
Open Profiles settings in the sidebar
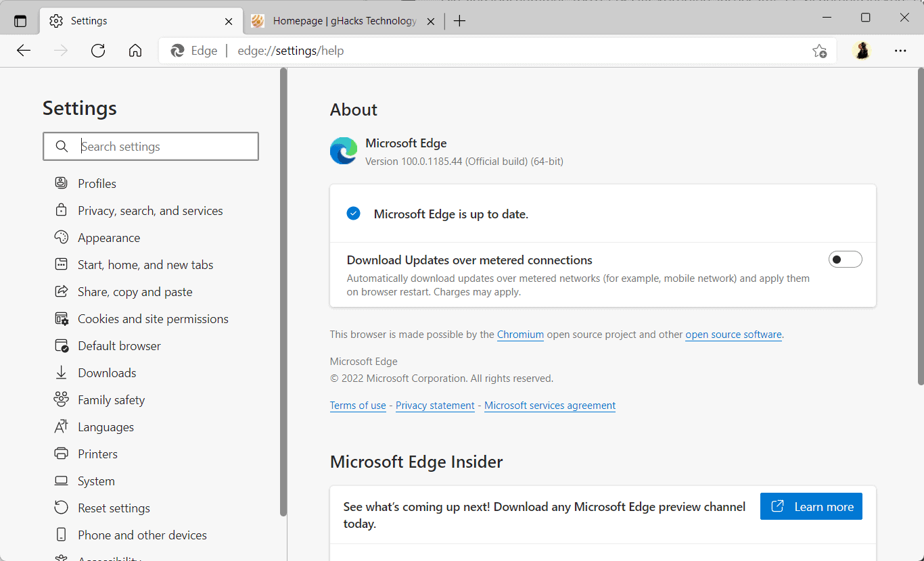tap(96, 183)
